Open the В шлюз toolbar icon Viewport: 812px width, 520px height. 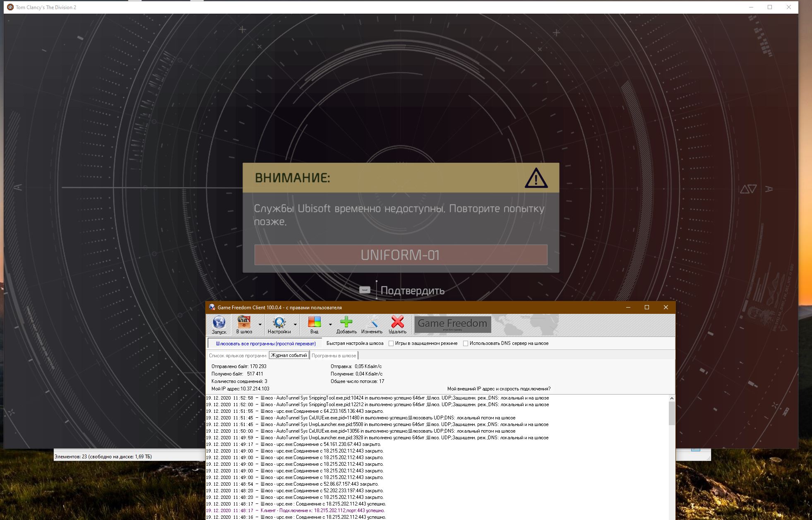coord(244,322)
